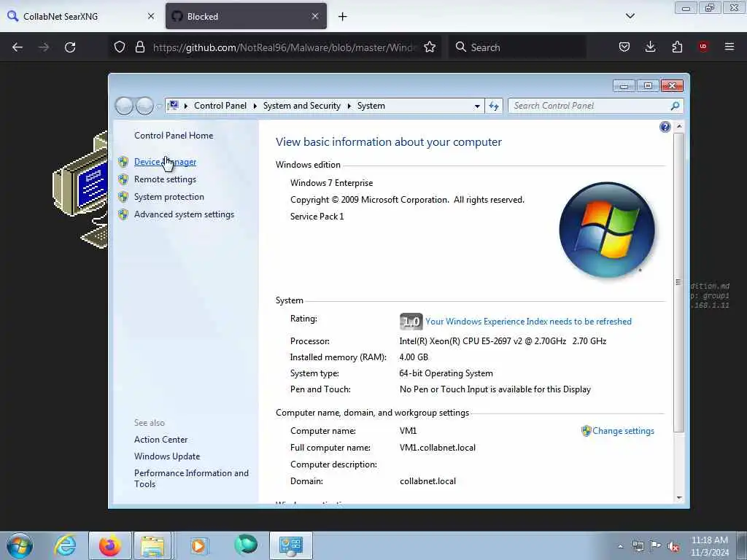The height and width of the screenshot is (560, 747).
Task: Refresh the Windows Experience Index link
Action: click(528, 322)
